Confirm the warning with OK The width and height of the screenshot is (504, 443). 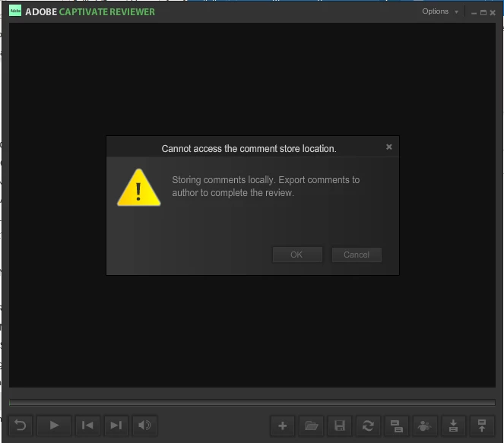pyautogui.click(x=297, y=255)
